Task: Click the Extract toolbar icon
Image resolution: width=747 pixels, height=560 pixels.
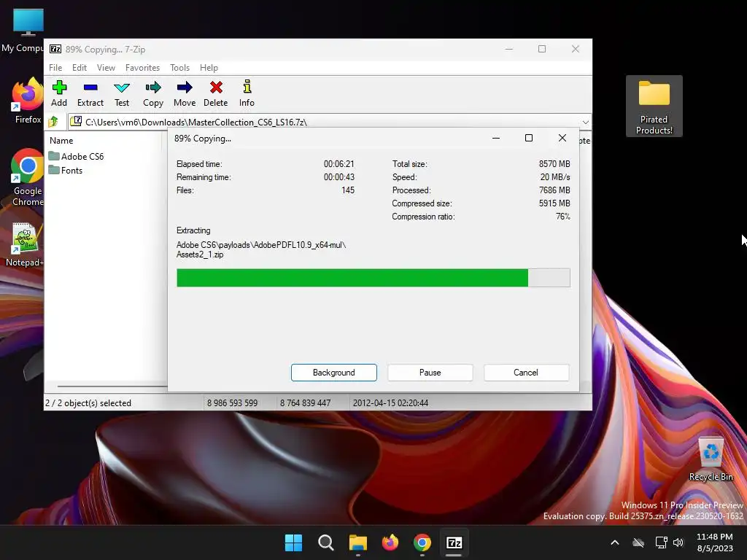Action: pyautogui.click(x=90, y=93)
